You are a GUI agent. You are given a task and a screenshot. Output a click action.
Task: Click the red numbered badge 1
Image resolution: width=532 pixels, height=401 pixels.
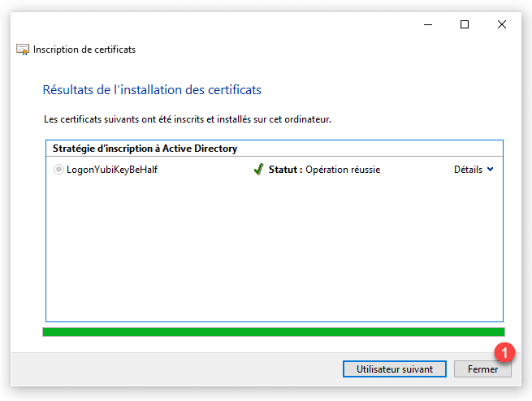[x=504, y=353]
